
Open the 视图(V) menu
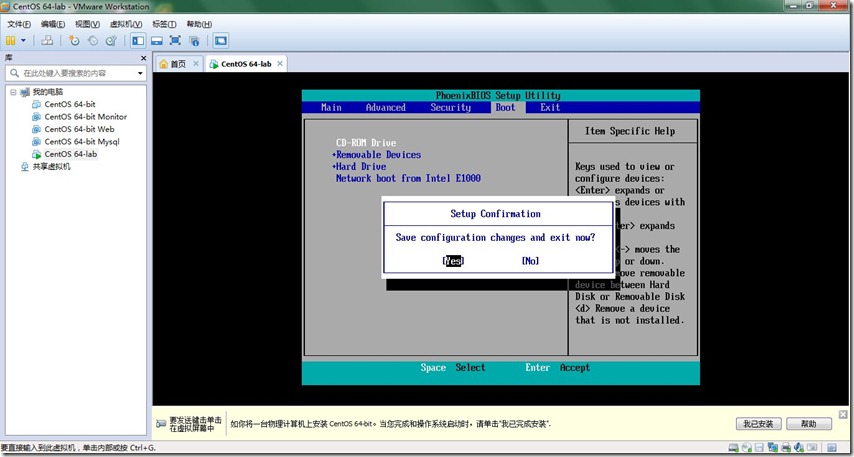click(x=87, y=24)
